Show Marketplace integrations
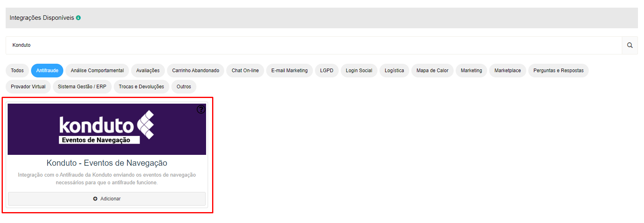This screenshot has width=644, height=223. coord(508,71)
